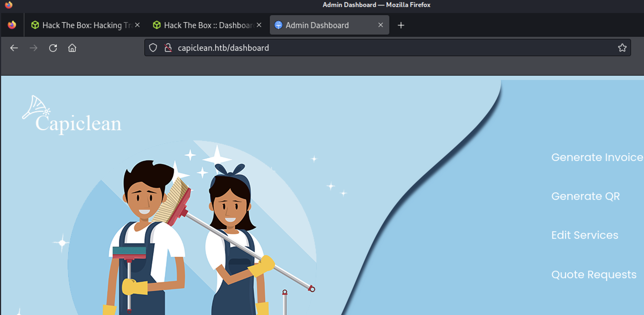Open the tracking protection shield icon
Screen dimensions: 644x315
(x=153, y=48)
